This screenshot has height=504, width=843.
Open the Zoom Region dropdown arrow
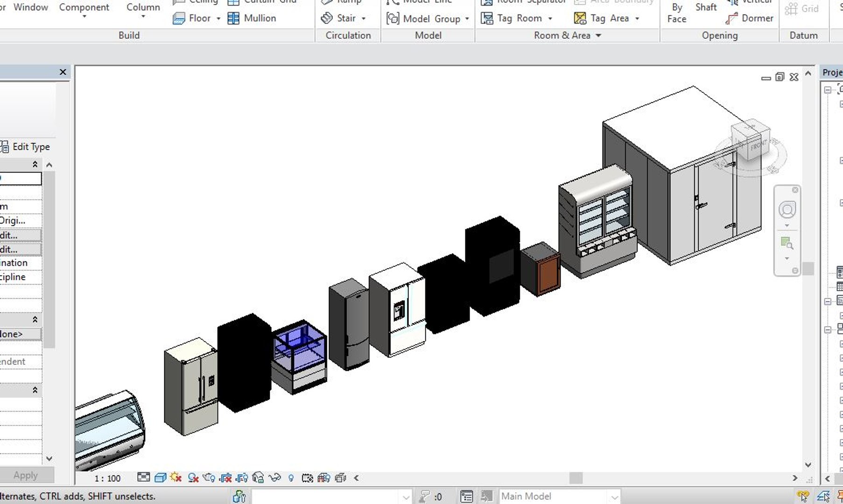tap(787, 259)
